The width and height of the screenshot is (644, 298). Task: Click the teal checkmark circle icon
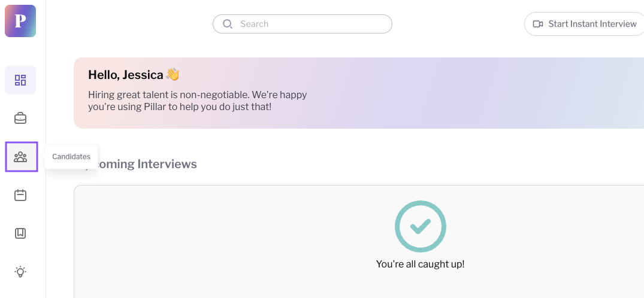click(420, 227)
